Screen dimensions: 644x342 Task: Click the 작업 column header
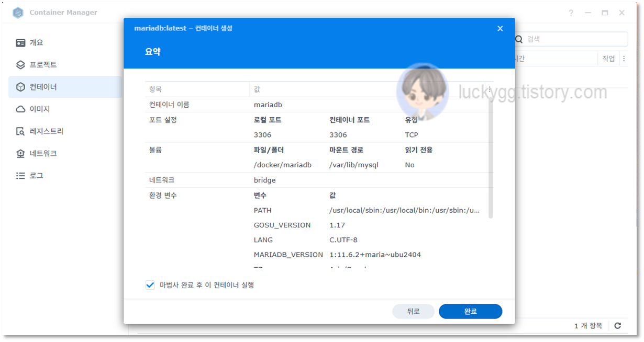[x=608, y=59]
